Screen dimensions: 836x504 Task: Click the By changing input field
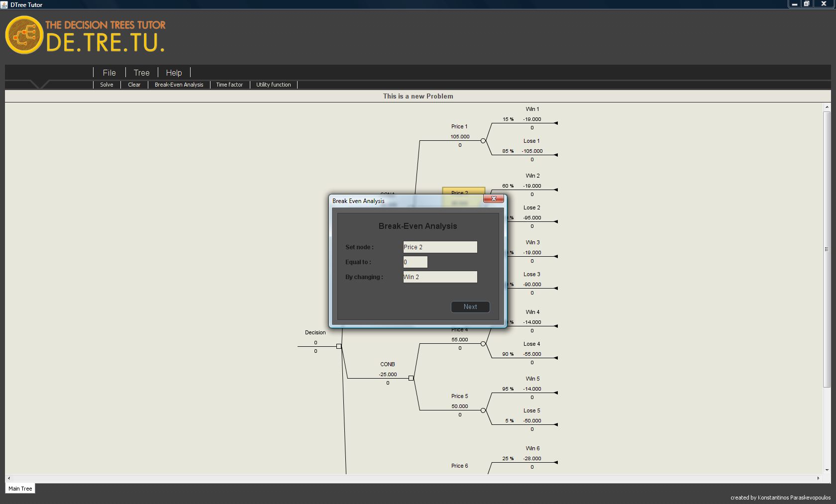[440, 277]
